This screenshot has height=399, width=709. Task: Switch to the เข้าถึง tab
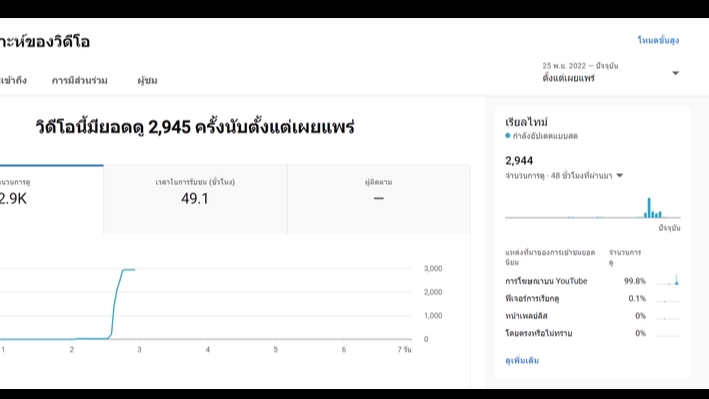[x=14, y=81]
